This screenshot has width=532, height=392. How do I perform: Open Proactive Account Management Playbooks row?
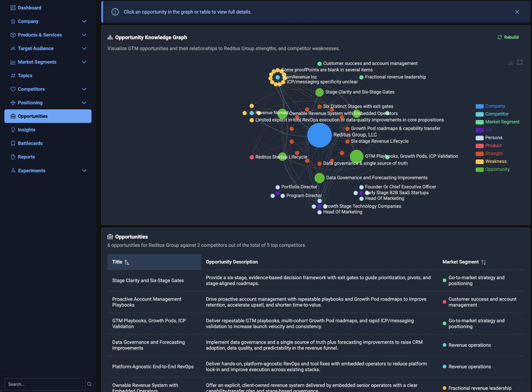click(x=316, y=302)
